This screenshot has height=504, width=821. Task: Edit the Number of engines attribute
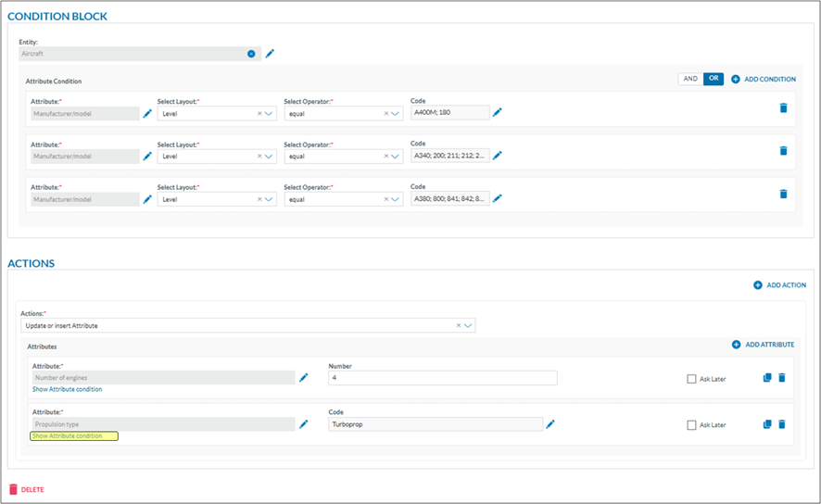tap(303, 378)
